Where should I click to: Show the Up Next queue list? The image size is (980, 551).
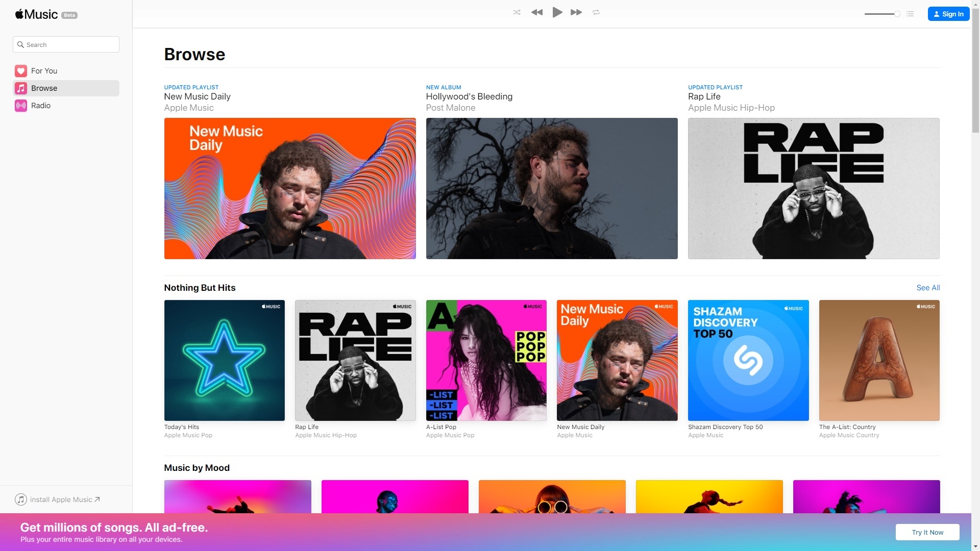coord(911,14)
